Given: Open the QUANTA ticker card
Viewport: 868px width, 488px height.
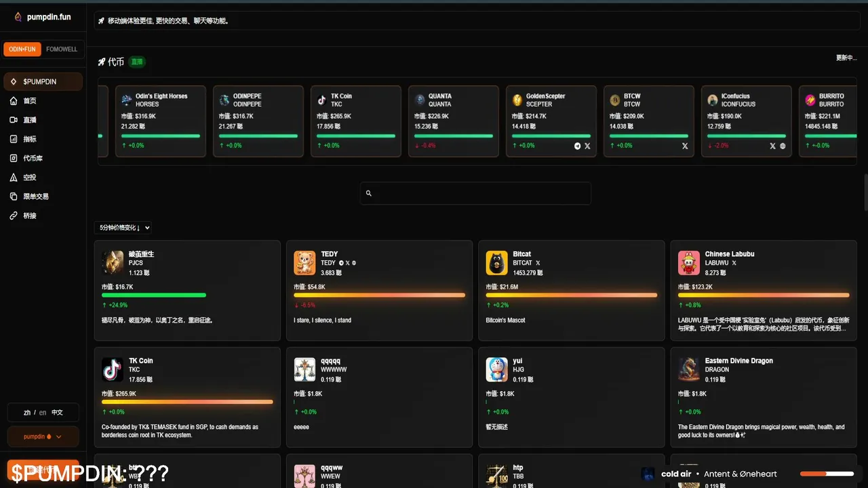Looking at the screenshot, I should (x=454, y=121).
